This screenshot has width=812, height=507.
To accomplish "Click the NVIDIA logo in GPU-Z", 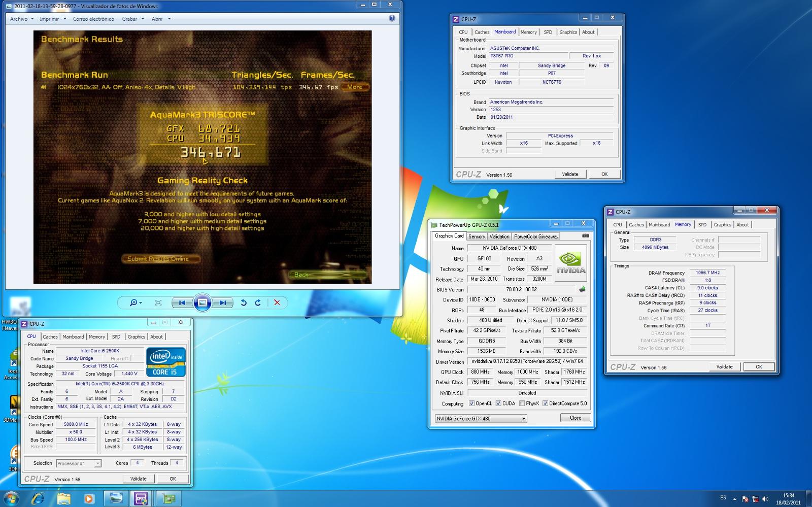I will (x=571, y=263).
